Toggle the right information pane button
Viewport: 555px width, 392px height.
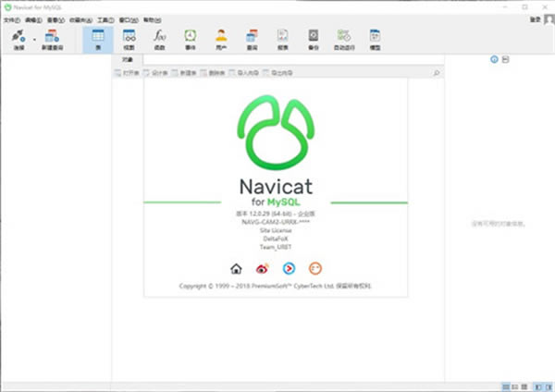549,387
